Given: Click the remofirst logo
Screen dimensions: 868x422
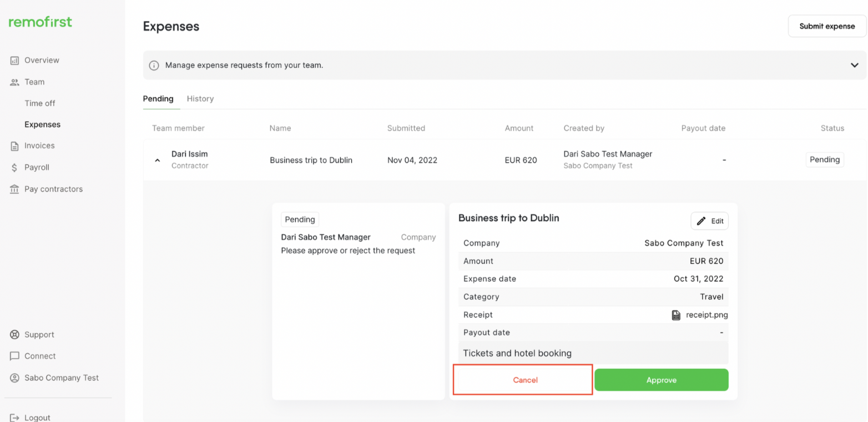Looking at the screenshot, I should click(40, 22).
